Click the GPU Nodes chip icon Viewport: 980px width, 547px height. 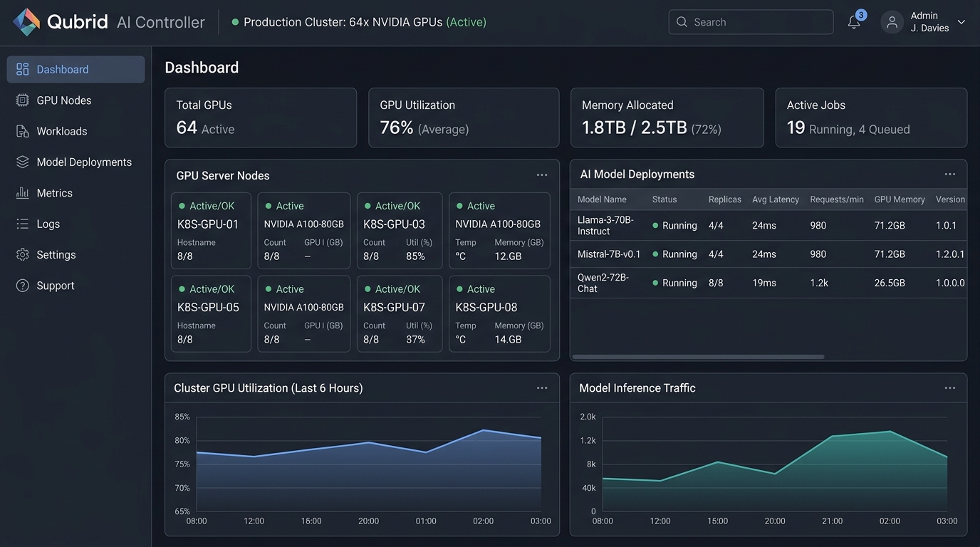(23, 100)
